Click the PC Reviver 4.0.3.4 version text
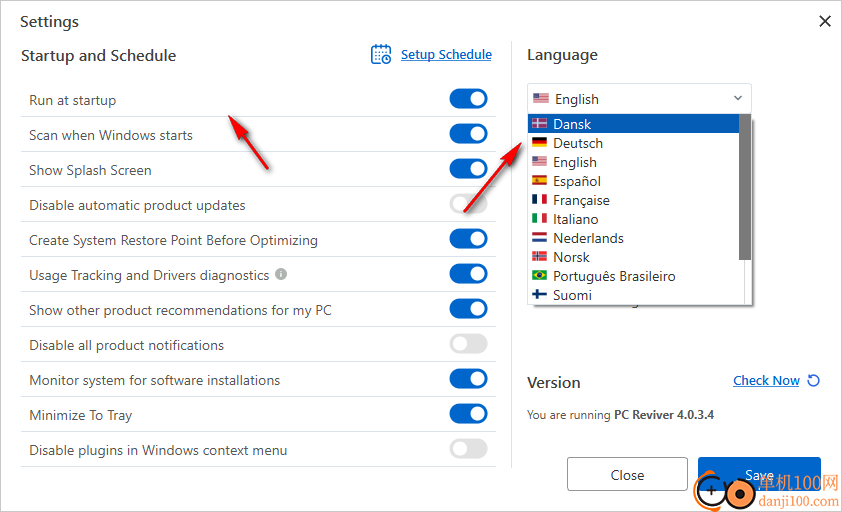 click(664, 415)
